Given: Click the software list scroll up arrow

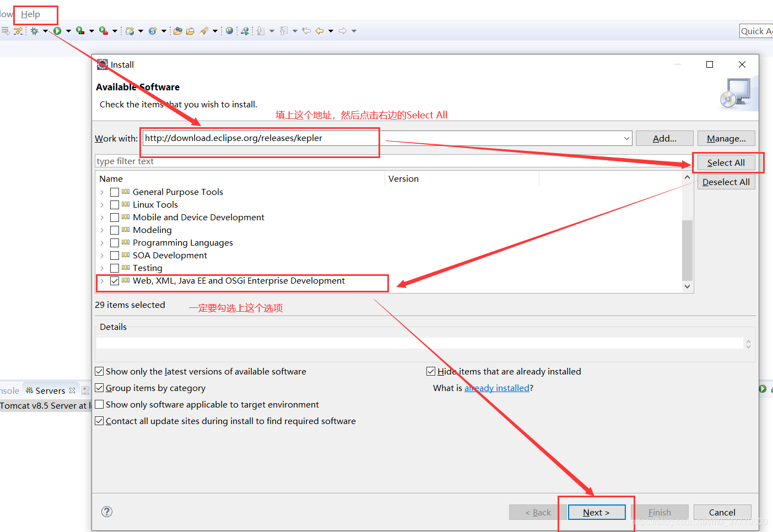Looking at the screenshot, I should (687, 177).
